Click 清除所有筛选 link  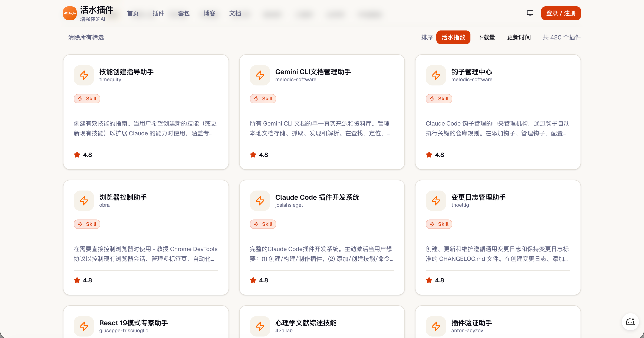click(86, 38)
